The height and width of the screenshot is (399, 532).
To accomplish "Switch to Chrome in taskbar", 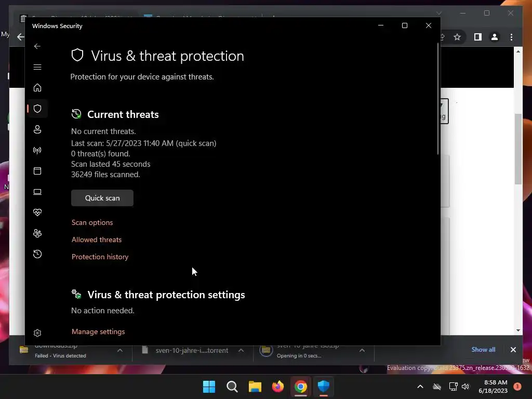I will pos(301,387).
